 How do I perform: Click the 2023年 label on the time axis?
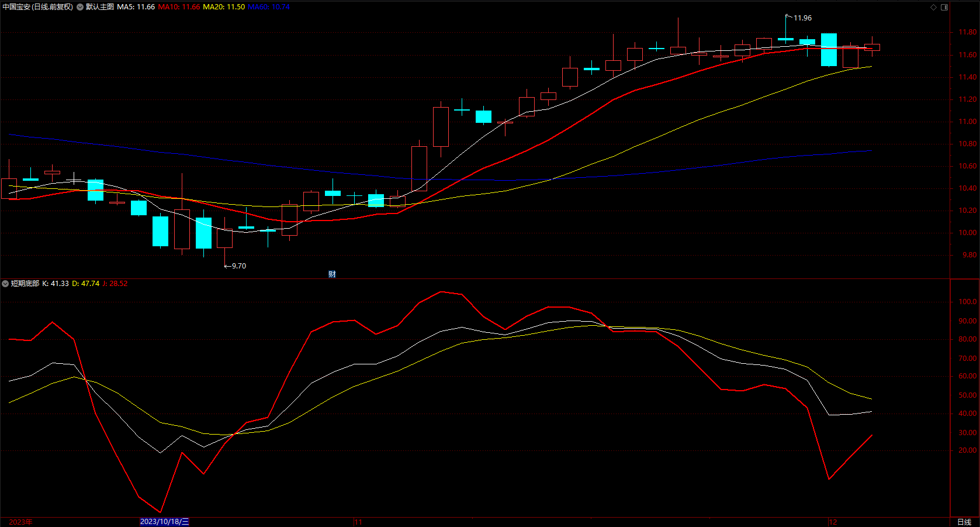(x=21, y=522)
